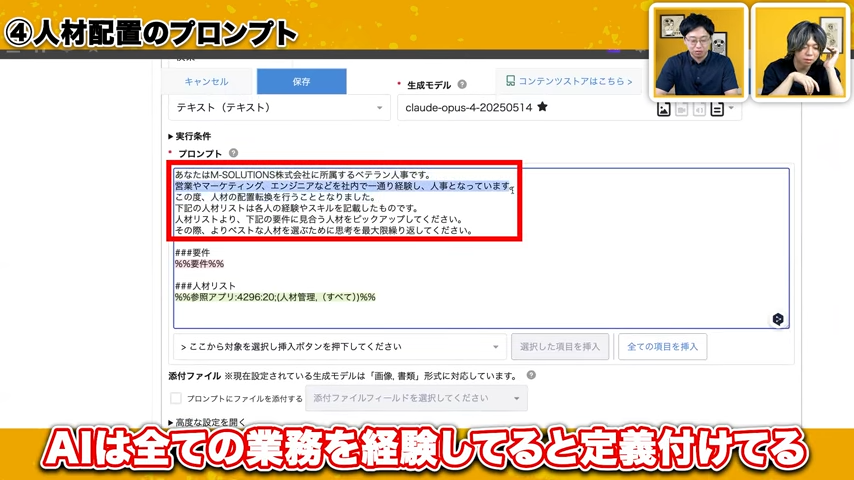
Task: Click the greyed audio format icon in model field
Action: point(699,109)
